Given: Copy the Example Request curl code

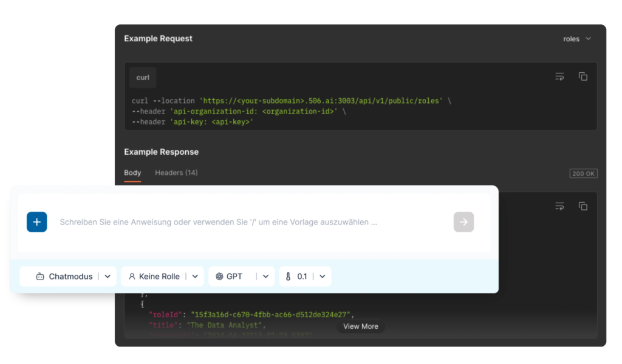Looking at the screenshot, I should (583, 76).
